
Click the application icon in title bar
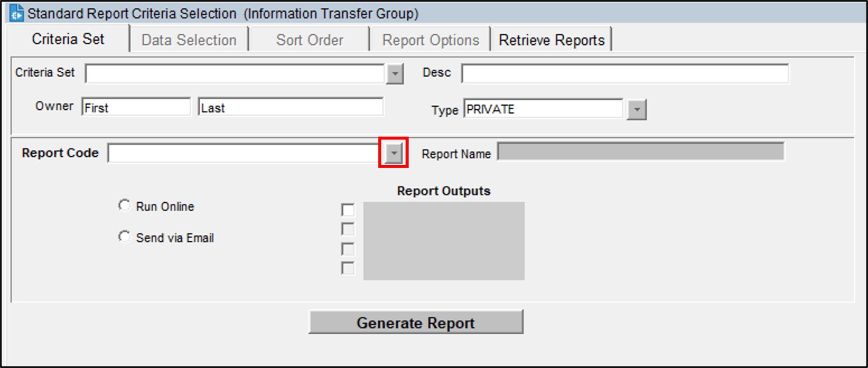(x=17, y=13)
